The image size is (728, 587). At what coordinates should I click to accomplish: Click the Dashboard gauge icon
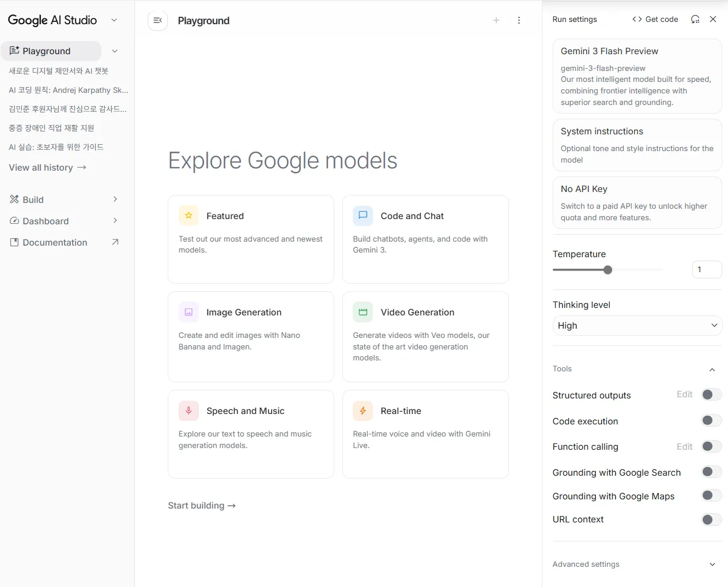coord(14,221)
